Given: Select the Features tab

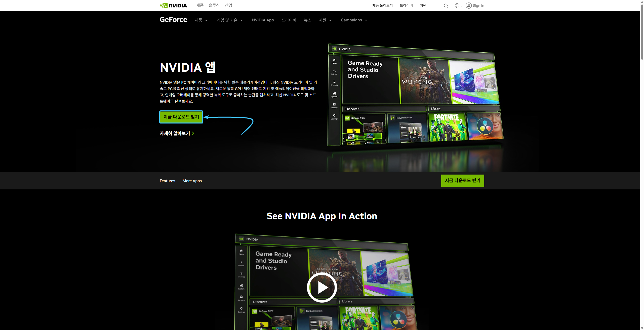Looking at the screenshot, I should [167, 181].
